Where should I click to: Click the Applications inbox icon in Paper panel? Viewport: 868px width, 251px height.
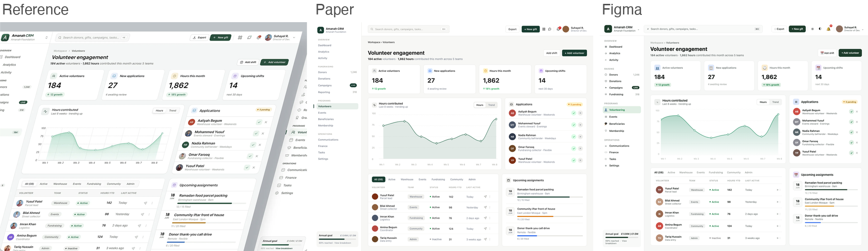pyautogui.click(x=512, y=104)
